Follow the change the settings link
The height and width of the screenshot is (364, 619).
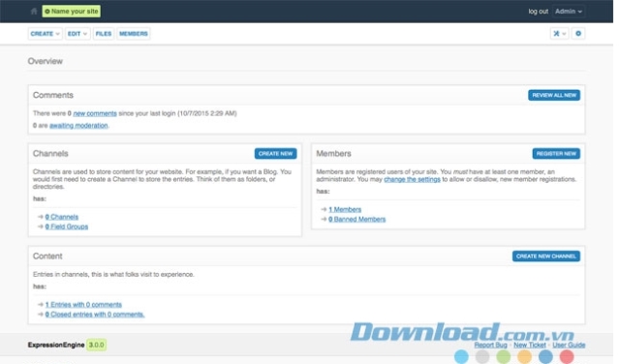coord(412,179)
